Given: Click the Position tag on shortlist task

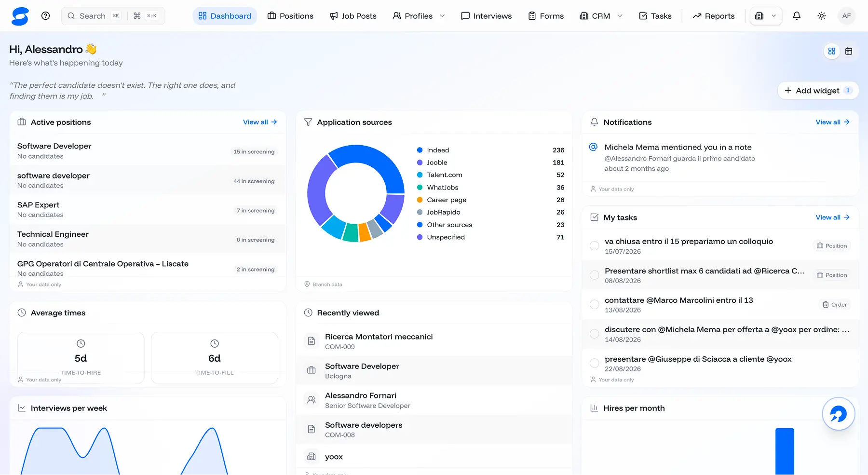Looking at the screenshot, I should tap(832, 275).
